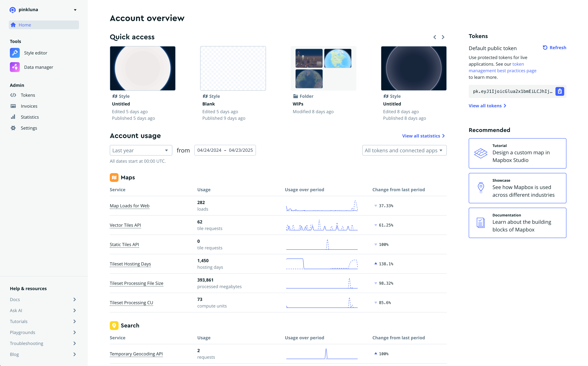The image size is (588, 366).
Task: Open Invoices admin page
Action: (29, 106)
